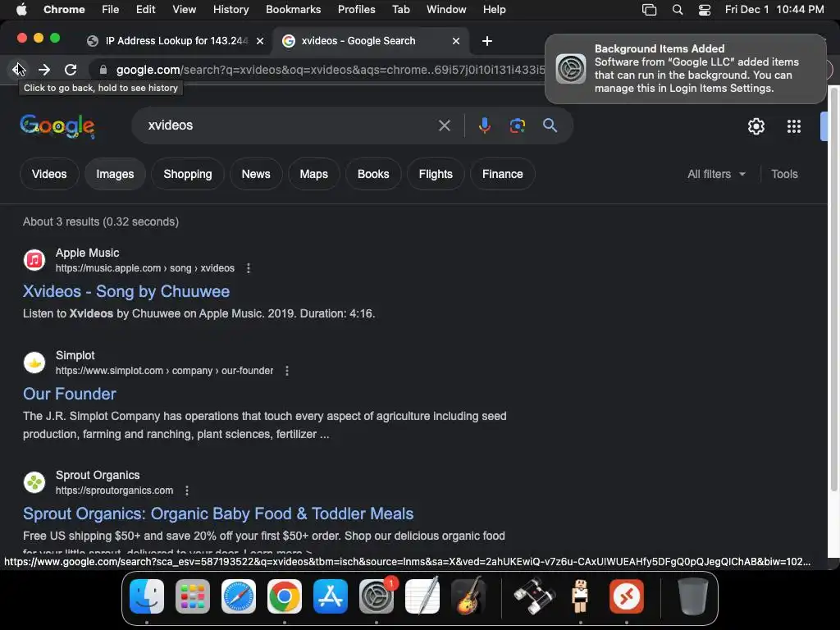The height and width of the screenshot is (630, 840).
Task: Open the red remote desktop app in Dock
Action: click(626, 596)
